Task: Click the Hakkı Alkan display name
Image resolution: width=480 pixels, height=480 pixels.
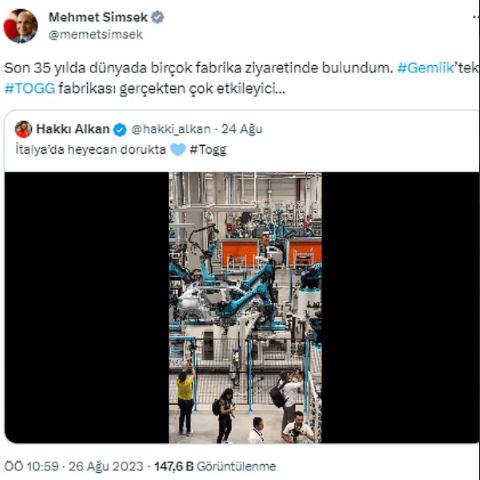Action: [73, 129]
